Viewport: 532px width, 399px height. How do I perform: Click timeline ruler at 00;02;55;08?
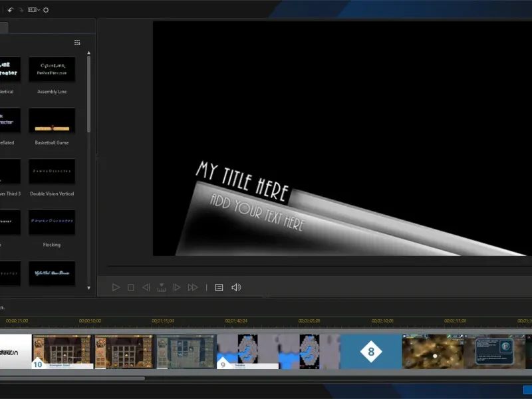pyautogui.click(x=456, y=321)
